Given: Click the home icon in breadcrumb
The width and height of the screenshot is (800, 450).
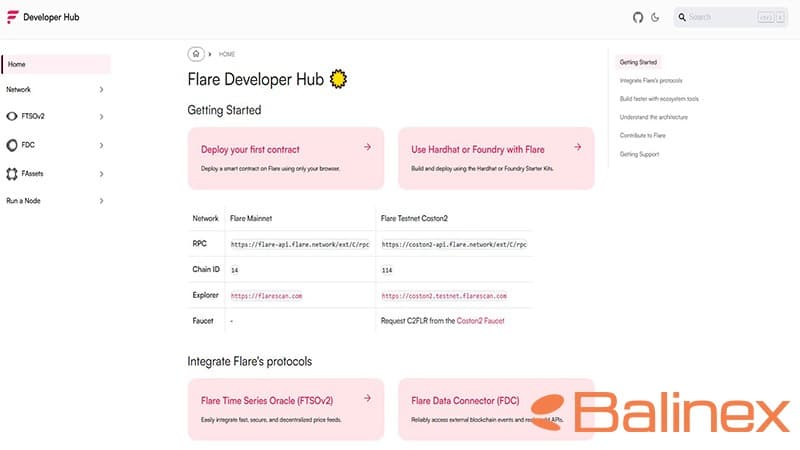Looking at the screenshot, I should click(x=196, y=54).
